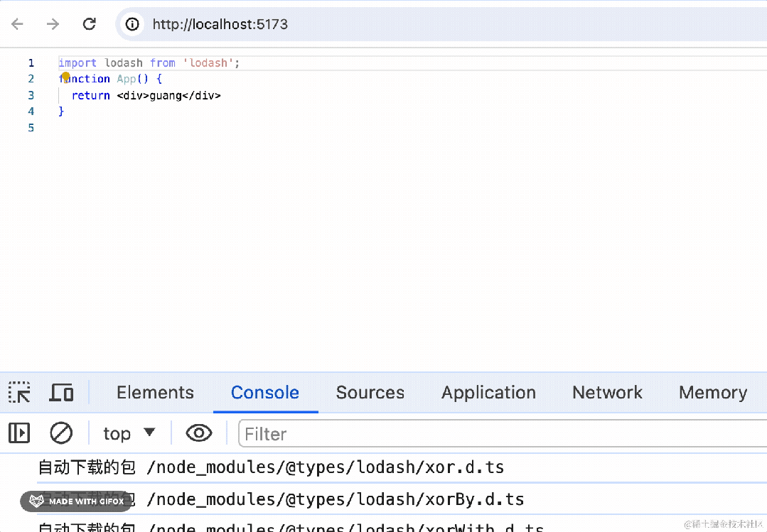
Task: Select line number 3 in editor gutter
Action: pos(31,95)
